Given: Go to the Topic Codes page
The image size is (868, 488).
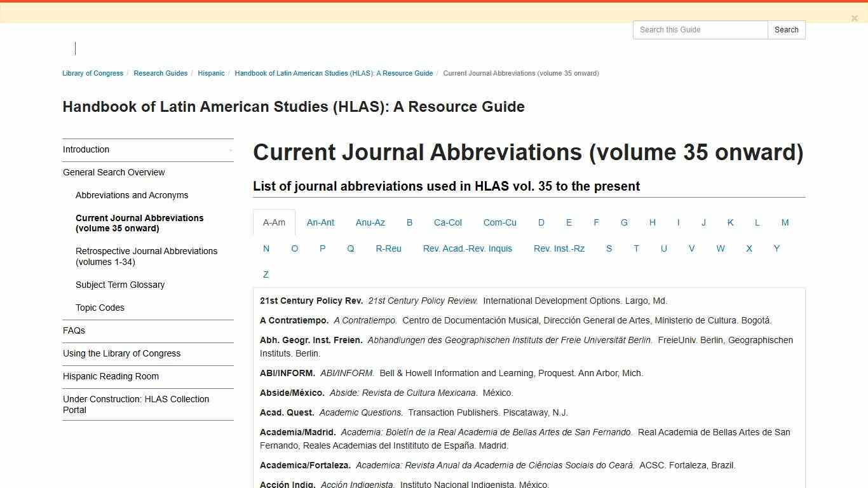Looking at the screenshot, I should (x=100, y=308).
